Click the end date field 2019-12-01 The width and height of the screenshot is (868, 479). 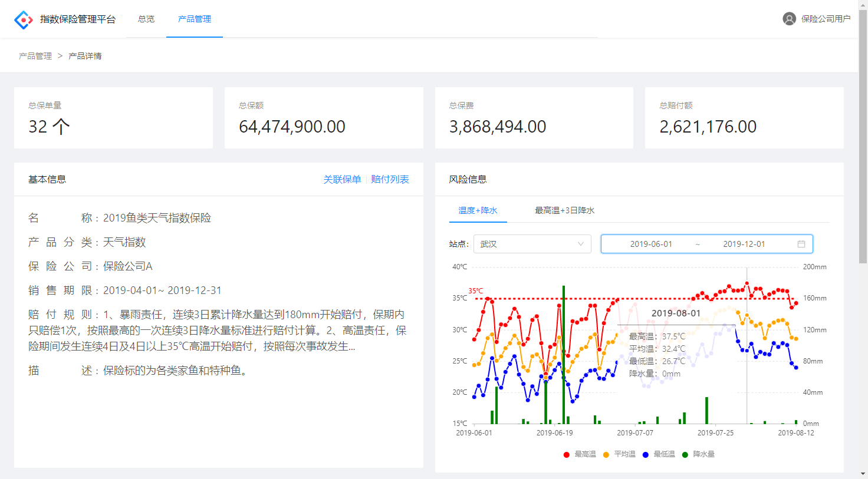coord(744,243)
